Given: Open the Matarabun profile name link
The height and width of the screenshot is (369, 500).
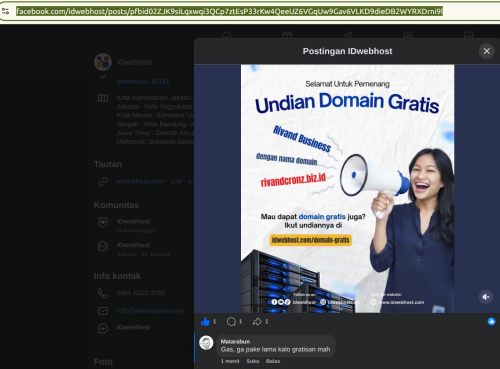Looking at the screenshot, I should pyautogui.click(x=235, y=341).
